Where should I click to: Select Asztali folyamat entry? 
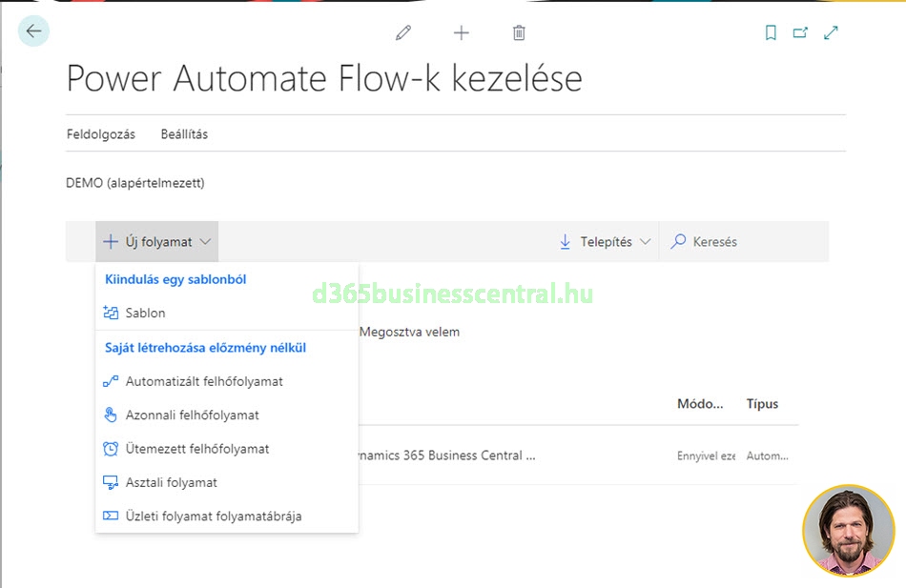[x=172, y=482]
